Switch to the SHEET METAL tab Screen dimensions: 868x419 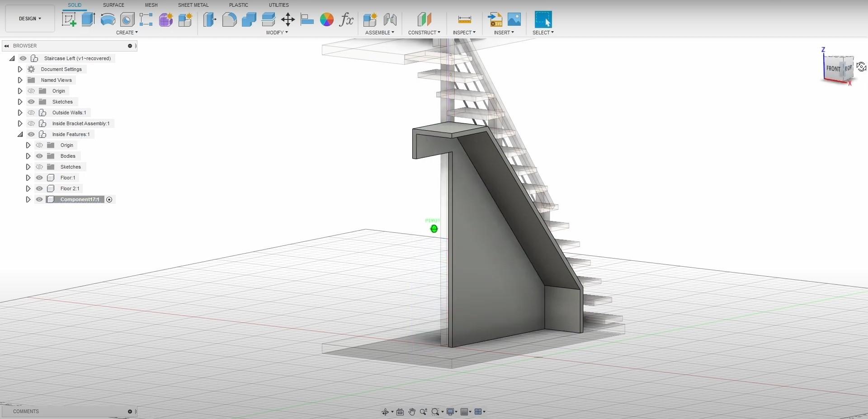tap(193, 5)
